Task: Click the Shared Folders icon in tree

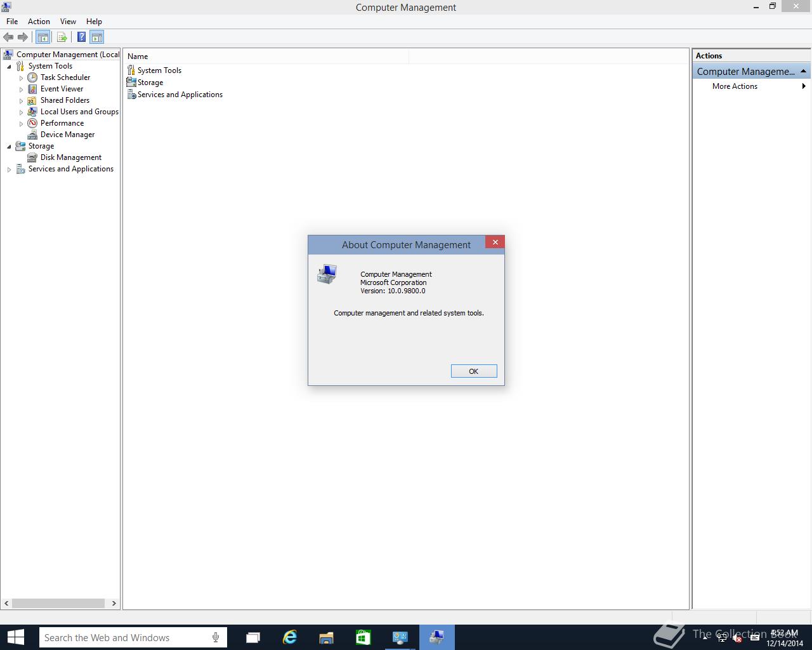Action: (x=32, y=100)
